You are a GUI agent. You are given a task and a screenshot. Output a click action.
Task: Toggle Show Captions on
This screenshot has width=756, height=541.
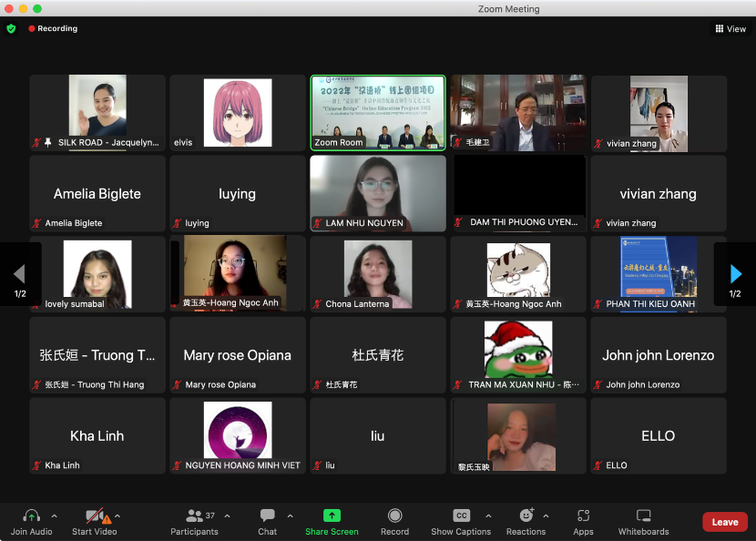pyautogui.click(x=461, y=516)
